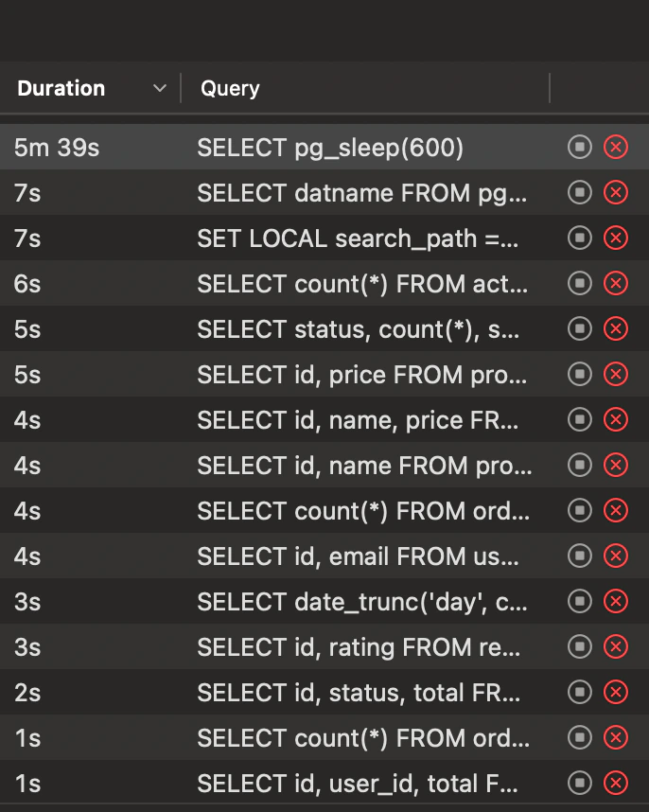The height and width of the screenshot is (812, 649).
Task: Select the SELECT pg_sleep(600) query text
Action: (330, 148)
